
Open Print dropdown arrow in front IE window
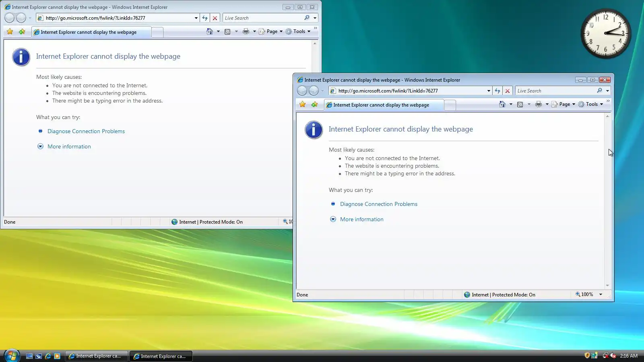(547, 104)
